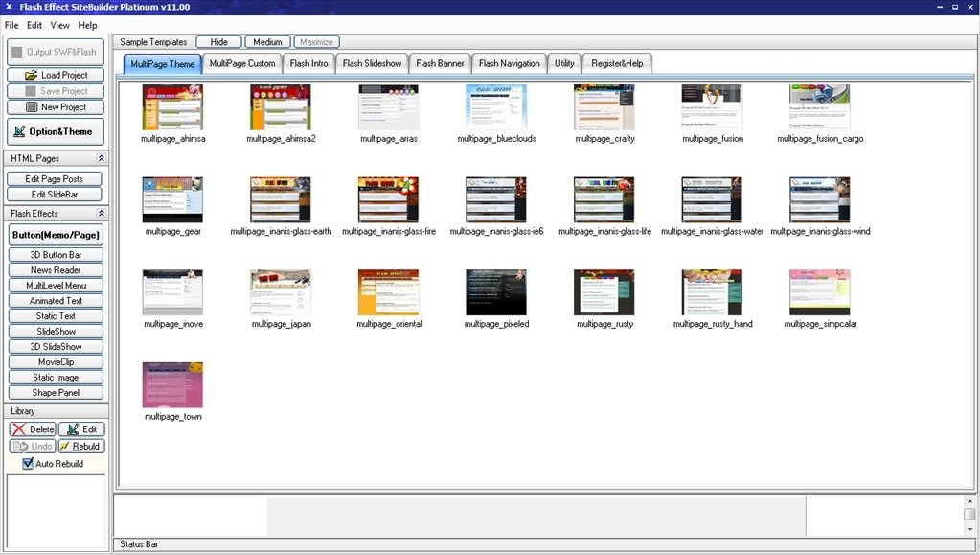Toggle the Auto Rebuild checkbox
This screenshot has height=555, width=980.
click(x=28, y=464)
